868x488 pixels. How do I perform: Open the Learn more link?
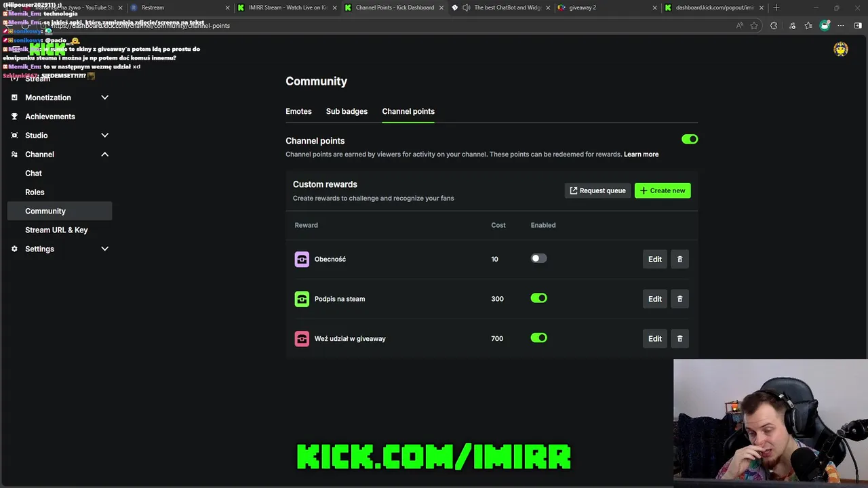[x=641, y=155]
